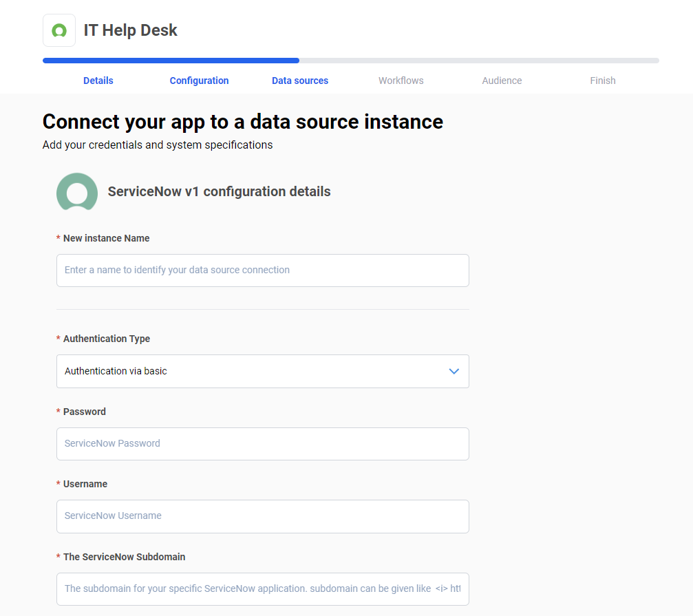Go to the Finish step

point(603,81)
